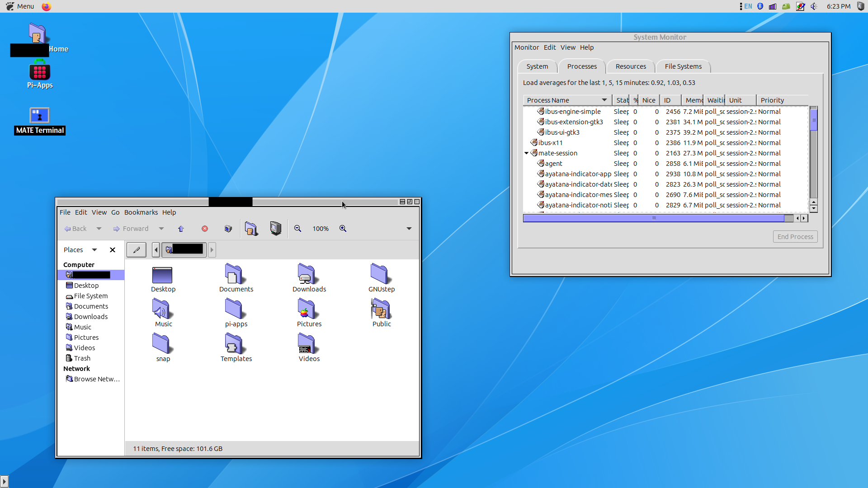Open the Places sidebar dropdown
Image resolution: width=868 pixels, height=488 pixels.
[94, 249]
